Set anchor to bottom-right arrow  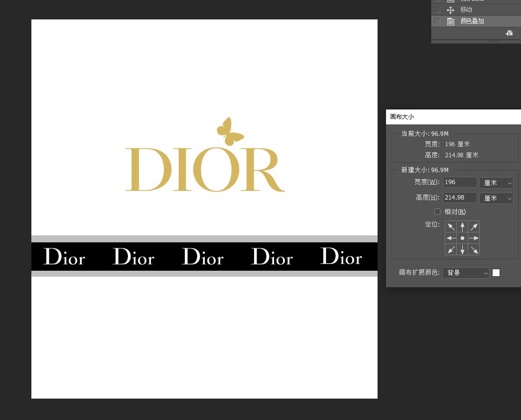tap(474, 249)
